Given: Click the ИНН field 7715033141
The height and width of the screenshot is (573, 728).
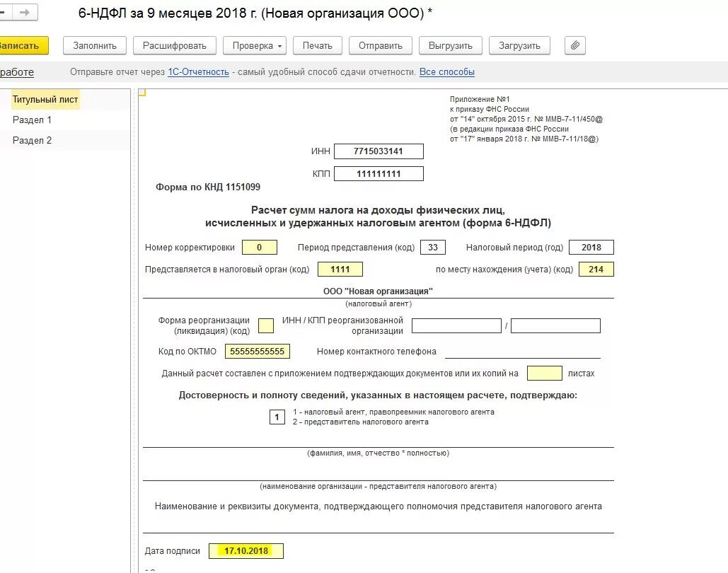Looking at the screenshot, I should point(379,151).
